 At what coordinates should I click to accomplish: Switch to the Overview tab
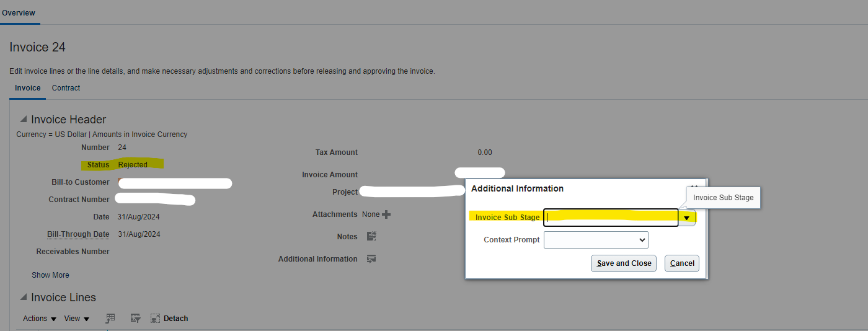click(19, 12)
